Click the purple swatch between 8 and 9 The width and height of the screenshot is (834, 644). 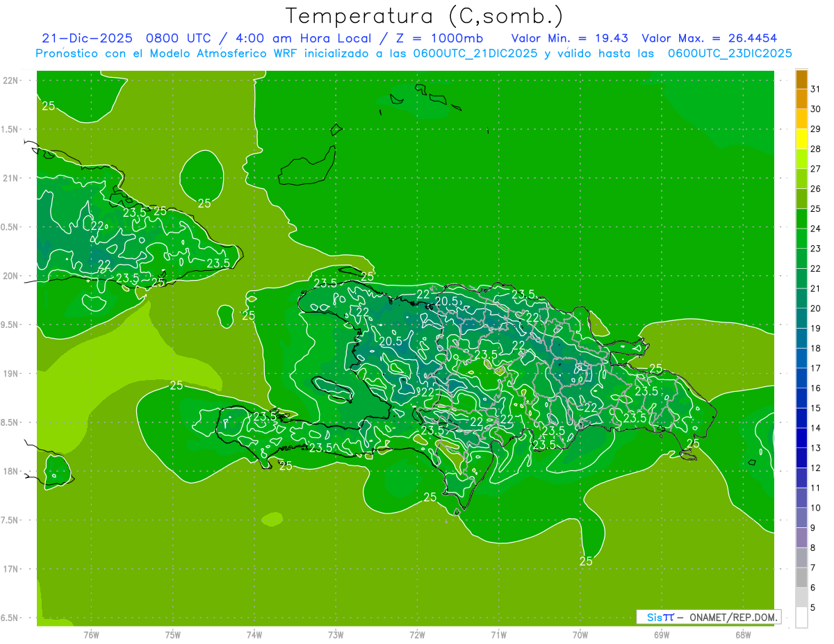click(x=801, y=538)
